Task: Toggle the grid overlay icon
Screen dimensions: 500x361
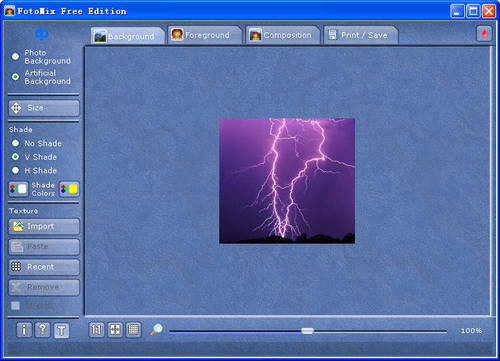Action: point(133,330)
